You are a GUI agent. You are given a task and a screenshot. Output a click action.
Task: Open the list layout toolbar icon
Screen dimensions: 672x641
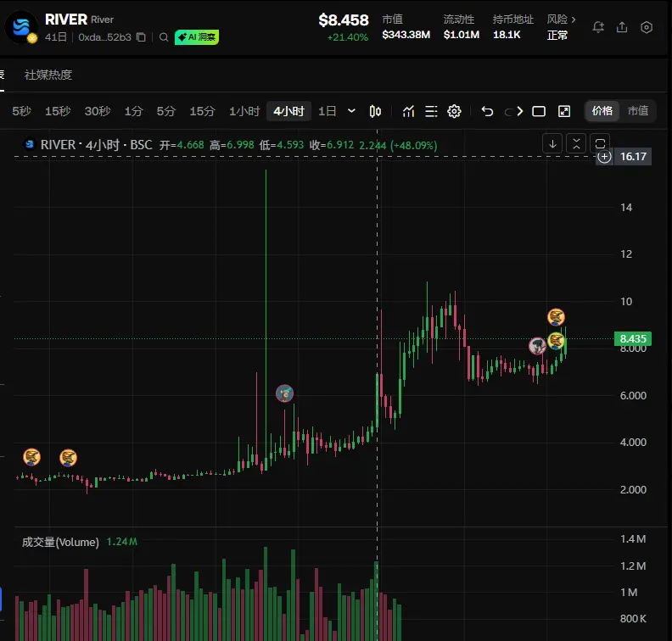(x=431, y=111)
